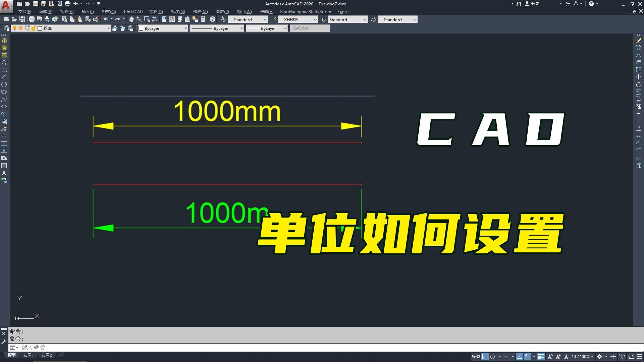Viewport: 644px width, 362px height.
Task: Click the Pan tool in the standard toolbar
Action: pyautogui.click(x=131, y=19)
